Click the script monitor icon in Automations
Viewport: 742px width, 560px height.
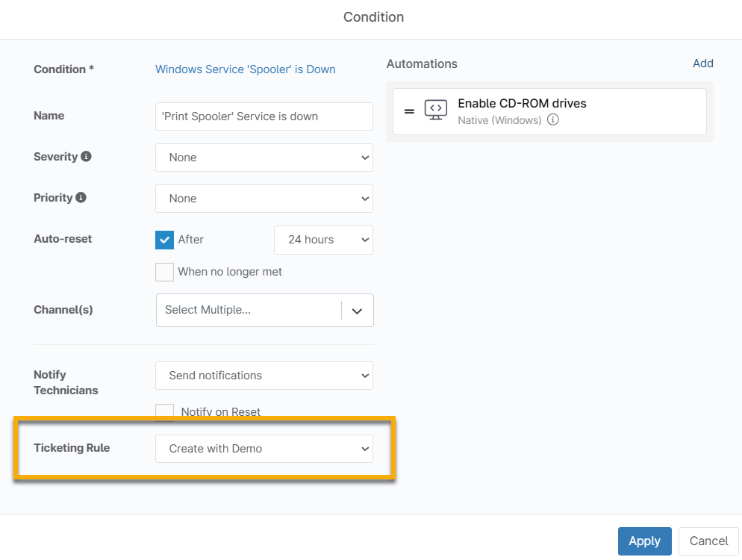pyautogui.click(x=435, y=111)
